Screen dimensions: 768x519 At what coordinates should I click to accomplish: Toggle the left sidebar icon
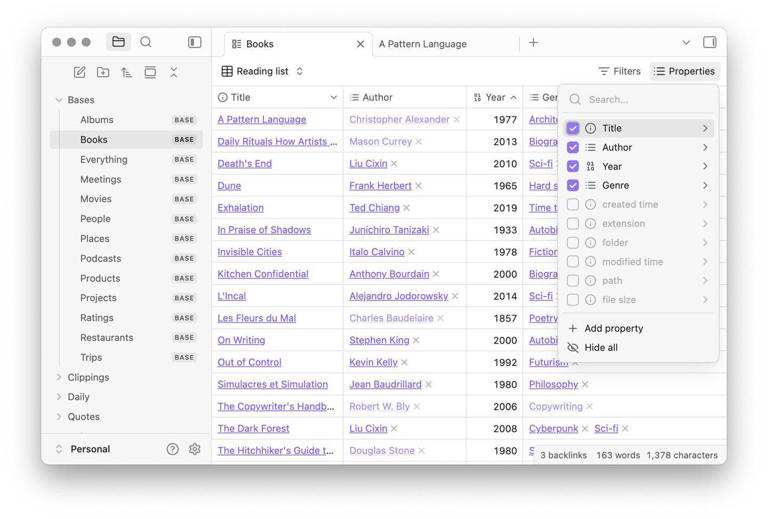[x=195, y=42]
